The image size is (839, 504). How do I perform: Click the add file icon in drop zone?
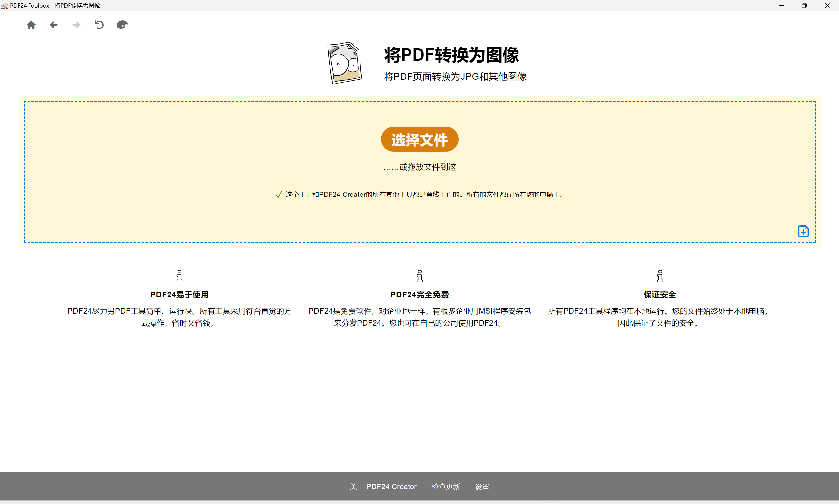click(803, 231)
